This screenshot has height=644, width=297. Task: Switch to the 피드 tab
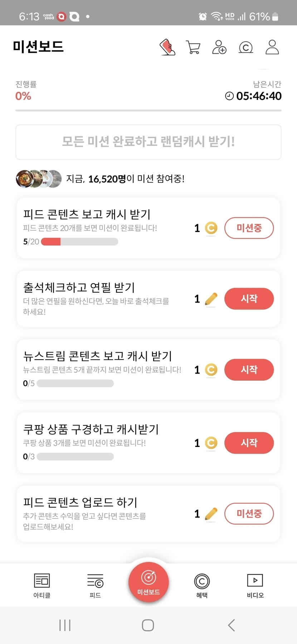click(95, 585)
